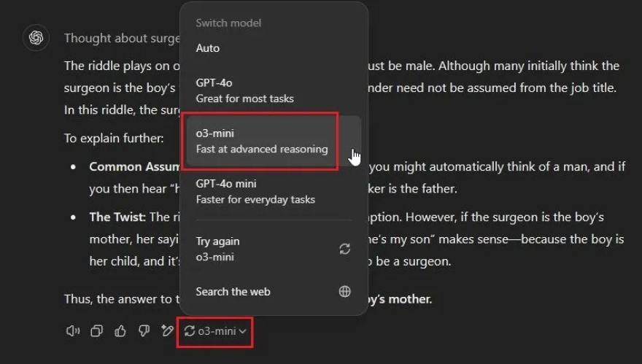This screenshot has width=642, height=364.
Task: Click the ChatGPT logo avatar
Action: click(36, 38)
